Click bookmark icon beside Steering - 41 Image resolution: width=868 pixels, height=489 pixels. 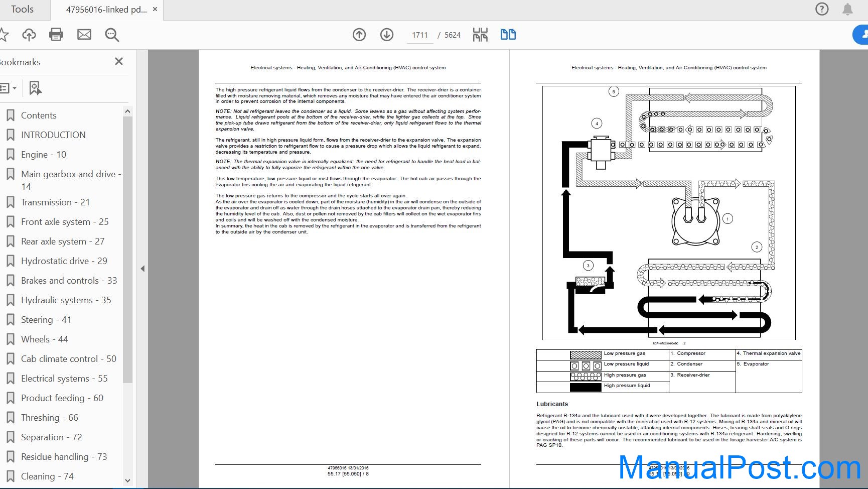click(11, 320)
